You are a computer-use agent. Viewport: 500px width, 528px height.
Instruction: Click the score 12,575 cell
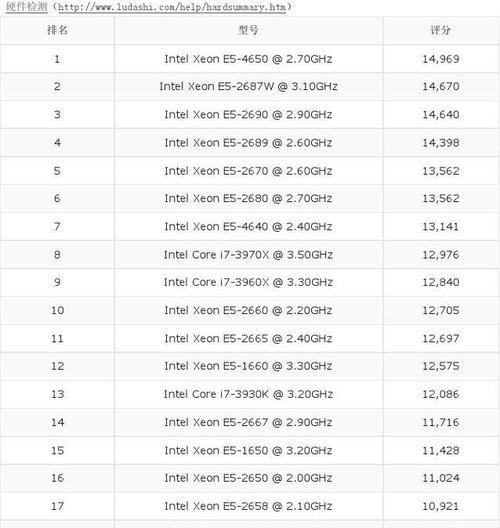click(441, 366)
